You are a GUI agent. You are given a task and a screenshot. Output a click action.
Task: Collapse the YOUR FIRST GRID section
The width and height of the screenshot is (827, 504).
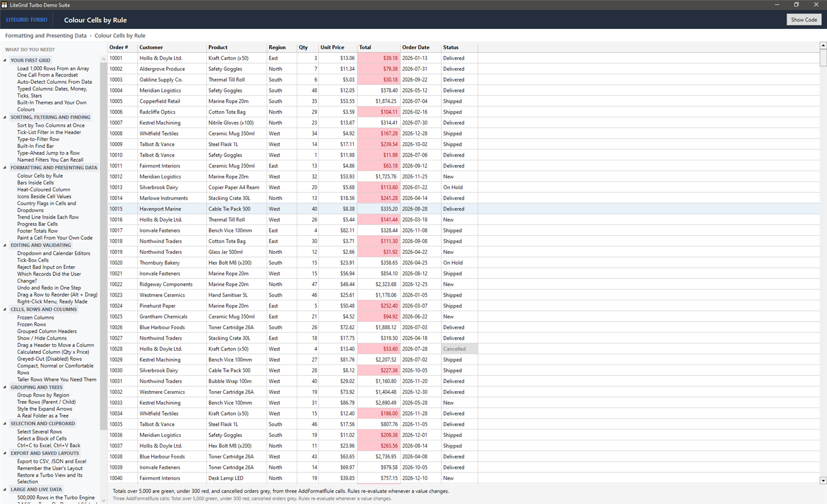(5, 60)
